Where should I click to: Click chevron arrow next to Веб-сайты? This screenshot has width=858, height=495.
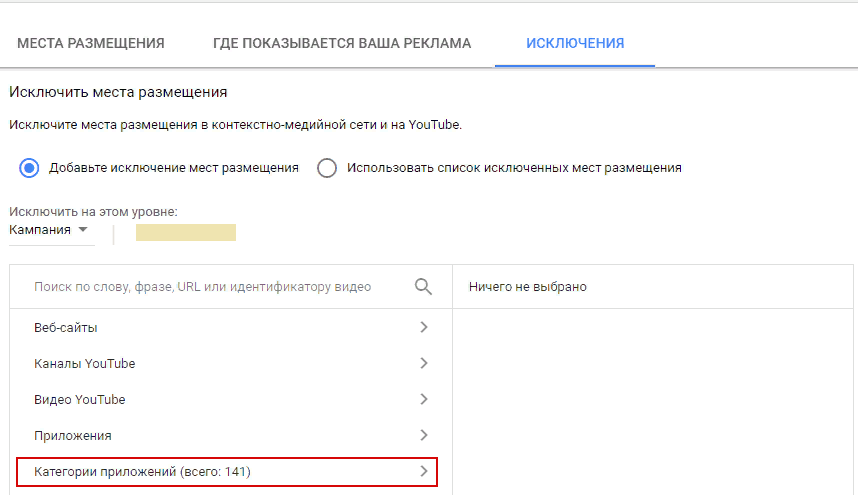(424, 327)
